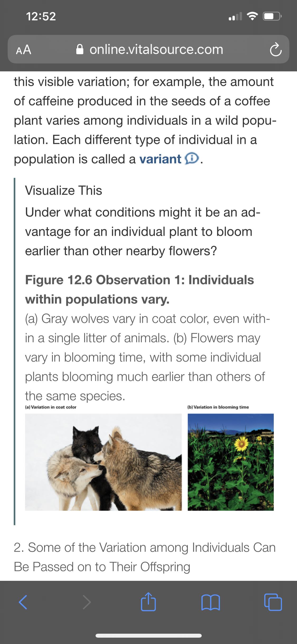The height and width of the screenshot is (644, 297).
Task: Tap the reload page icon
Action: click(x=276, y=49)
